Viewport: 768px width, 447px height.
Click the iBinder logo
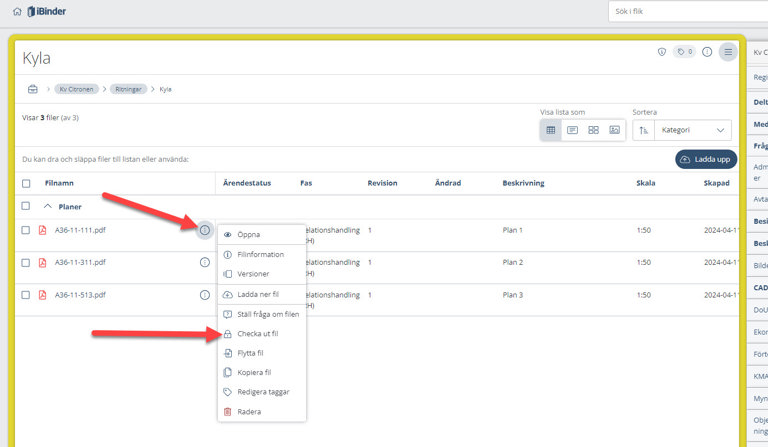pyautogui.click(x=47, y=11)
